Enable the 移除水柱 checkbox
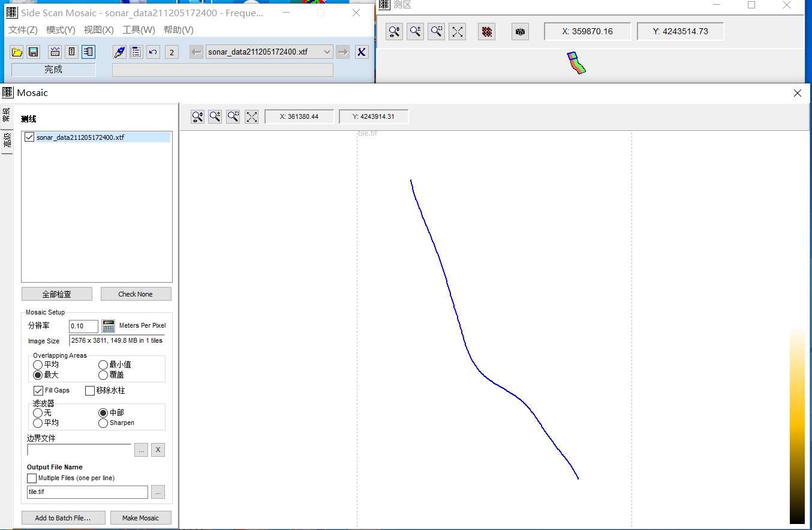Viewport: 812px width, 530px height. [90, 391]
